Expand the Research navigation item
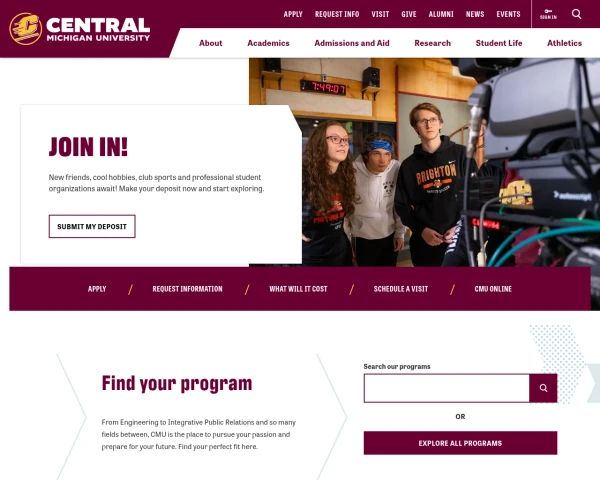 tap(432, 43)
